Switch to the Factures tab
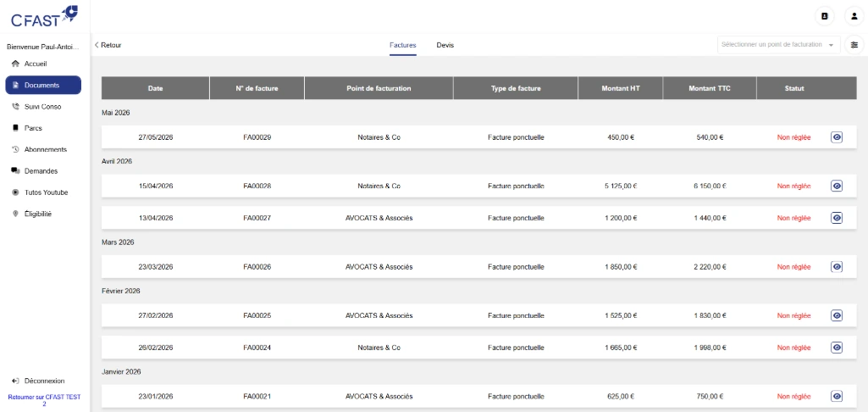The image size is (868, 412). (402, 46)
